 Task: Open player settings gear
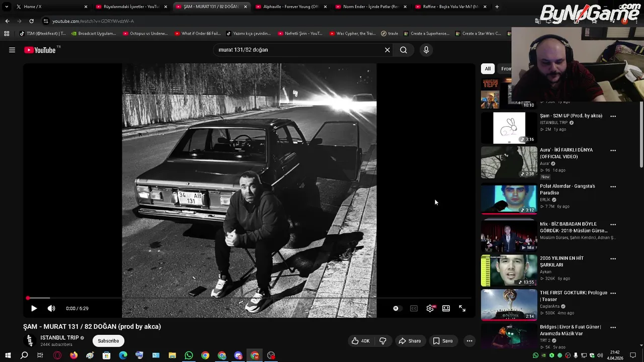[430, 308]
